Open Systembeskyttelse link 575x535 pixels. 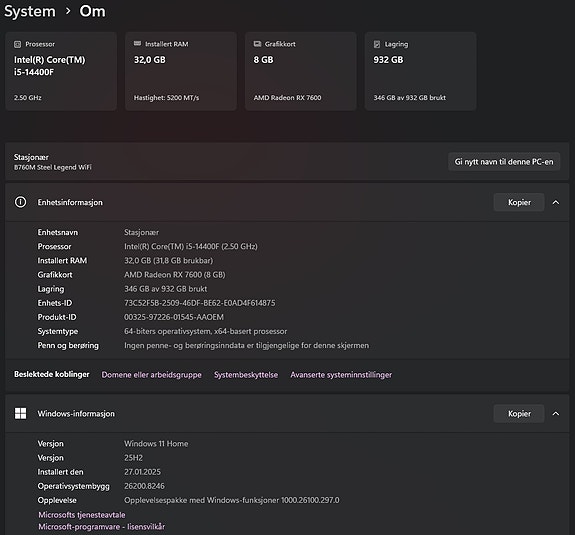pyautogui.click(x=246, y=375)
